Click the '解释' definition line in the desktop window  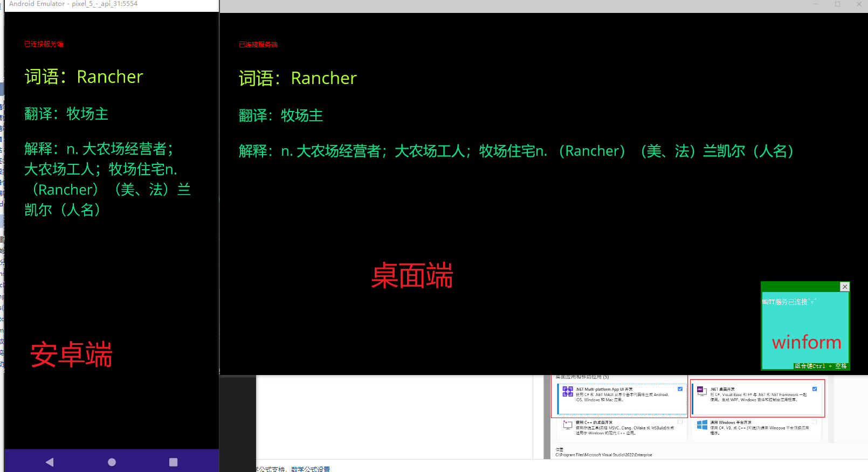pyautogui.click(x=516, y=151)
